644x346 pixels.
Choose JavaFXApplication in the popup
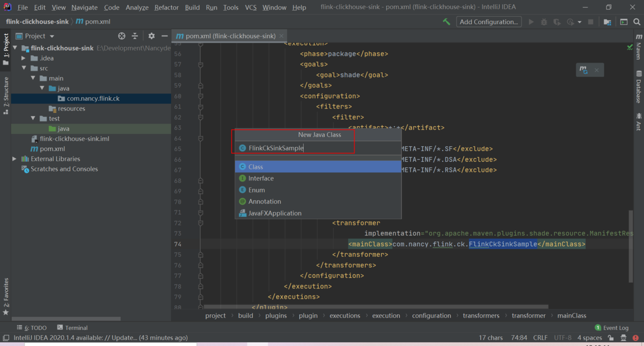tap(318, 213)
